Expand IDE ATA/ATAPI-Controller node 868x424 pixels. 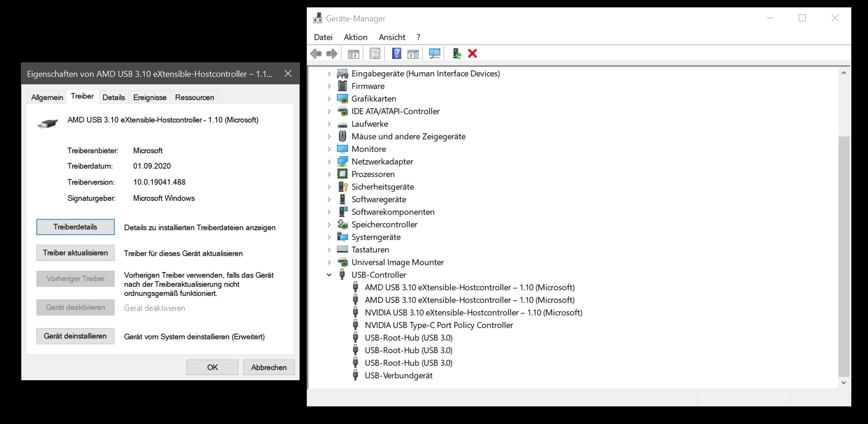point(329,111)
